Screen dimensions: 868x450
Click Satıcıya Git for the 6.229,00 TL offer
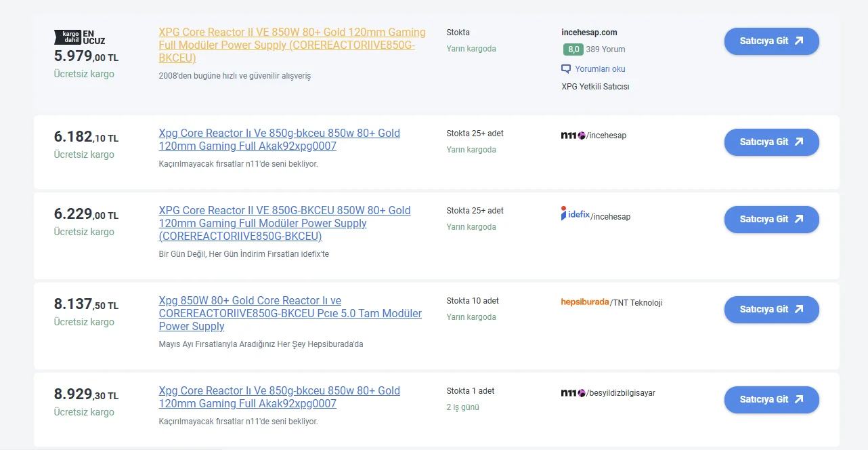[771, 220]
